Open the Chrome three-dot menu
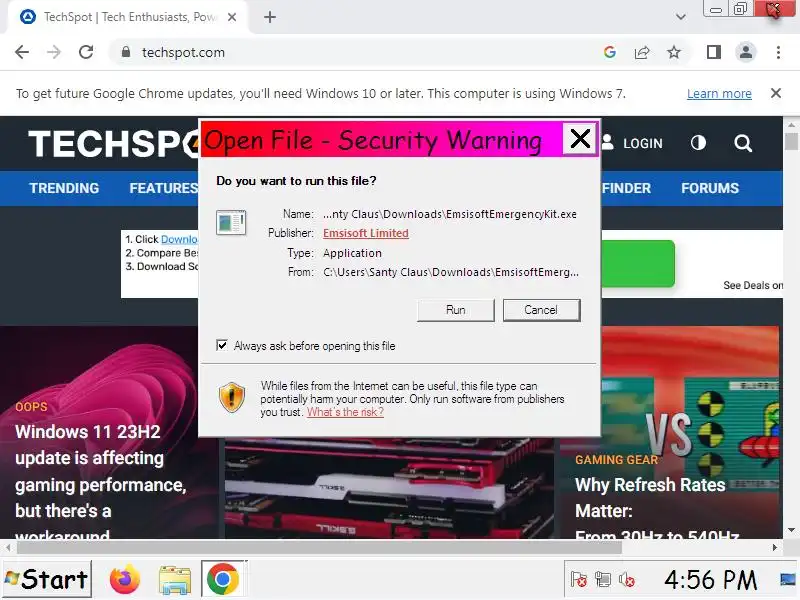Screen dimensions: 800x600 [x=778, y=52]
